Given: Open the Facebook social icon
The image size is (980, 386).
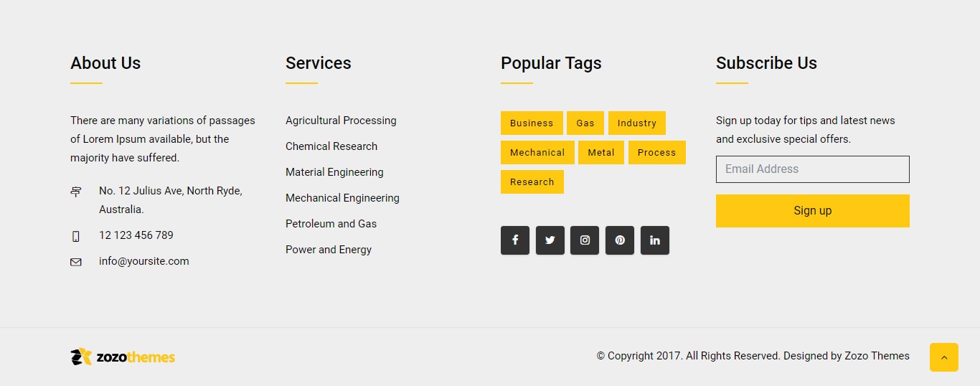Looking at the screenshot, I should point(515,240).
